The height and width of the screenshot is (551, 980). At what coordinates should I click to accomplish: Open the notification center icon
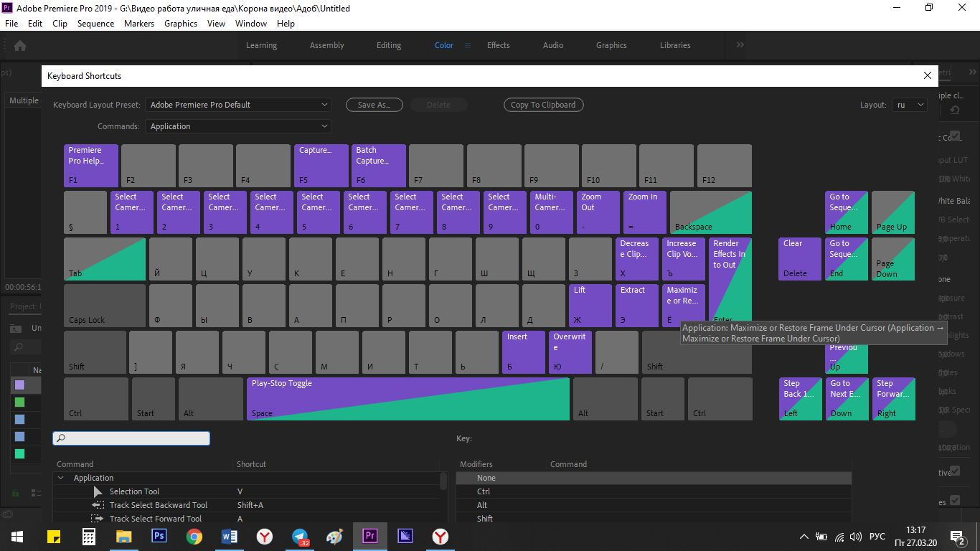click(957, 537)
